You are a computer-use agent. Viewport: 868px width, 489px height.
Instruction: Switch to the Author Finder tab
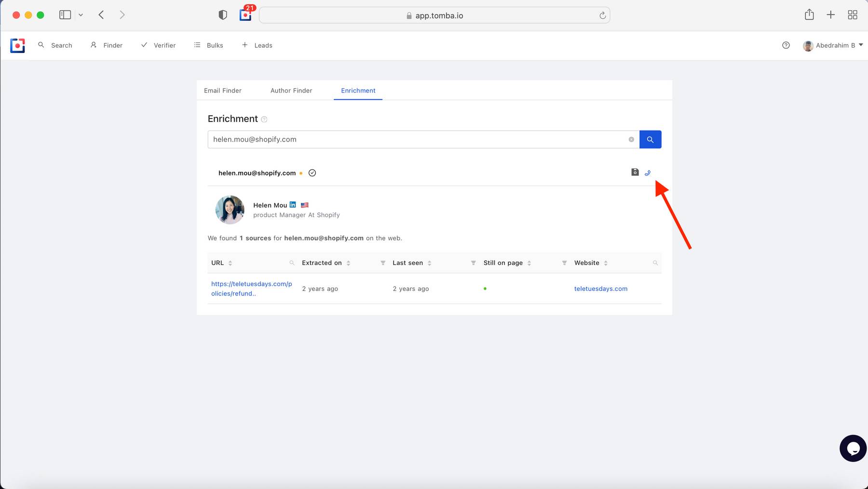click(x=291, y=91)
